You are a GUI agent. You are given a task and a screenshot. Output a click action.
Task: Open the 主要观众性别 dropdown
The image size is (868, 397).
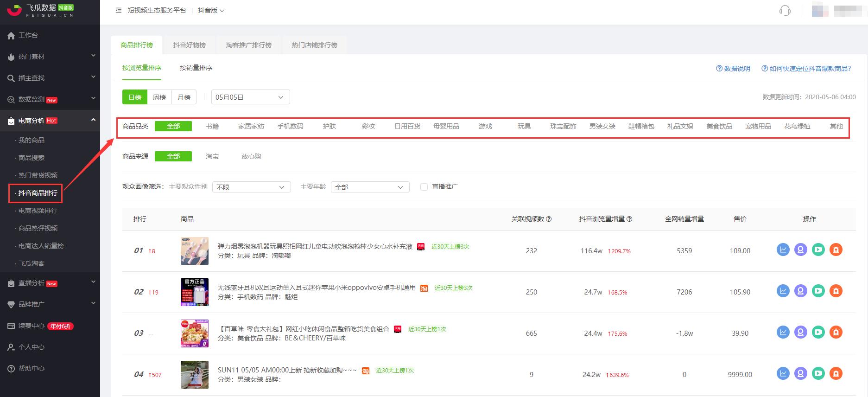pyautogui.click(x=252, y=187)
